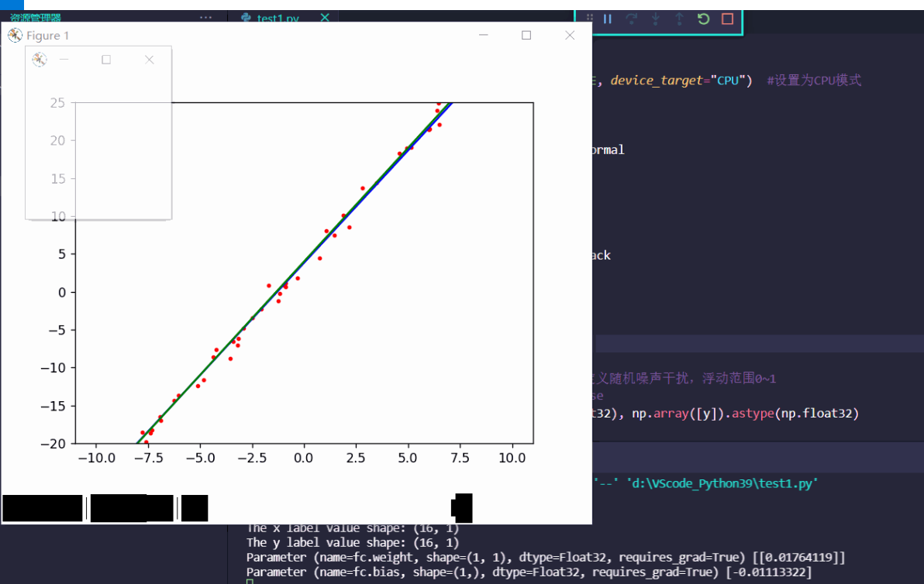Click the 资源管理器 explorer header

pos(36,19)
